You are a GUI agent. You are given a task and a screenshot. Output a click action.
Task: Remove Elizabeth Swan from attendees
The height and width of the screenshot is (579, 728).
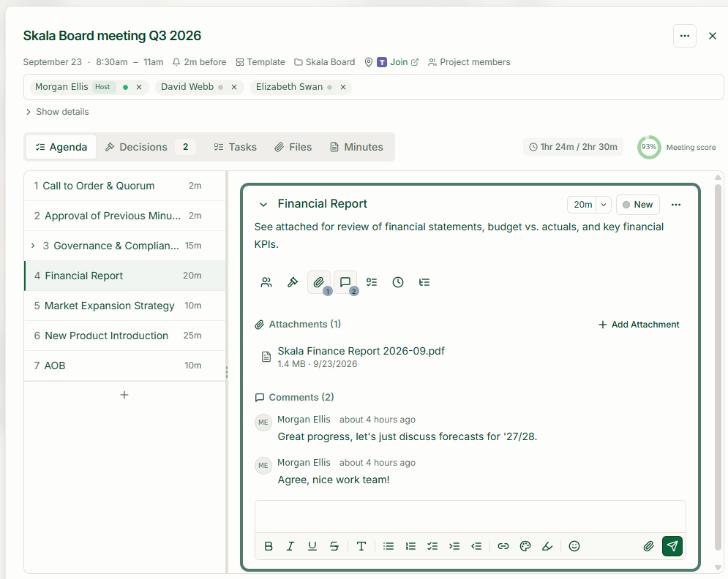point(343,87)
